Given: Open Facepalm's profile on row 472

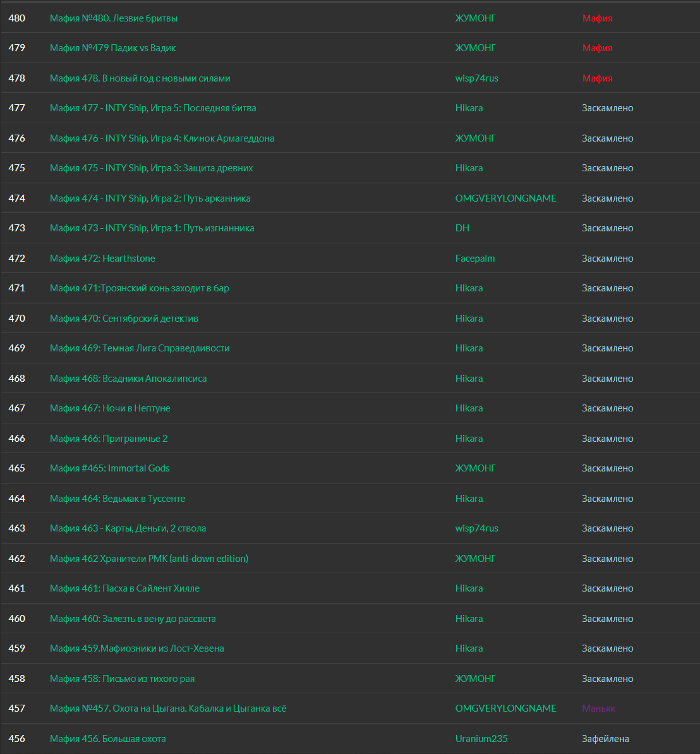Looking at the screenshot, I should pyautogui.click(x=475, y=258).
